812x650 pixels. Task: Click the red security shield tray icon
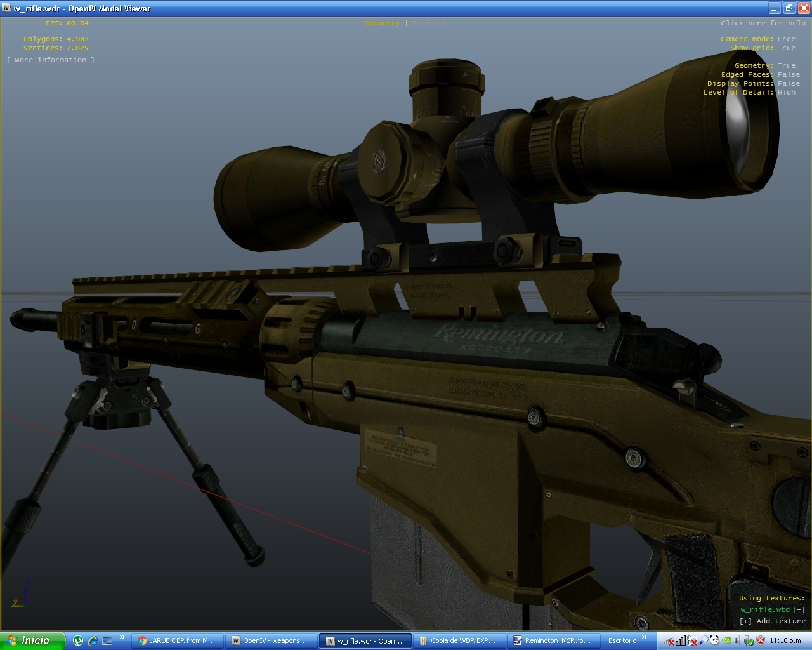coord(761,640)
